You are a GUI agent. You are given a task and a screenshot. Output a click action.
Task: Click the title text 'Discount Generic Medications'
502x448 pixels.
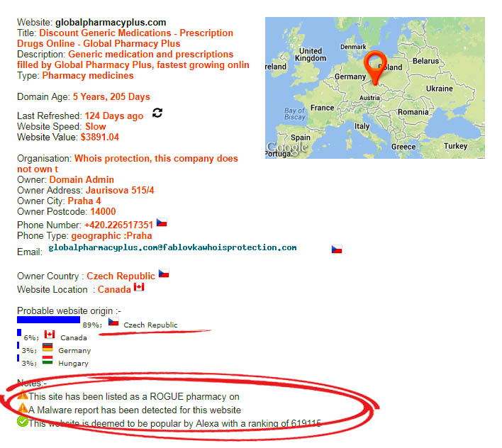point(106,33)
